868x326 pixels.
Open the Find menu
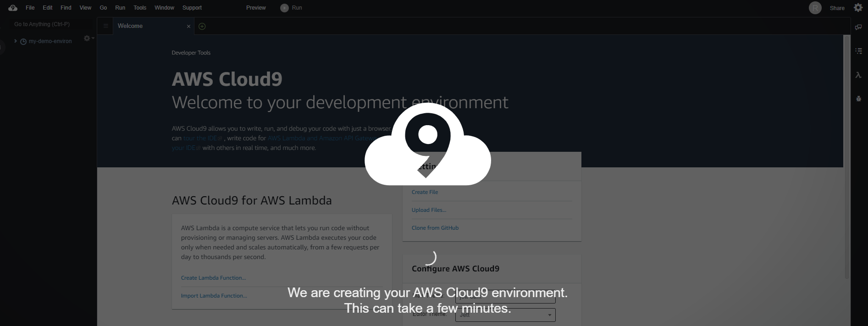coord(66,8)
